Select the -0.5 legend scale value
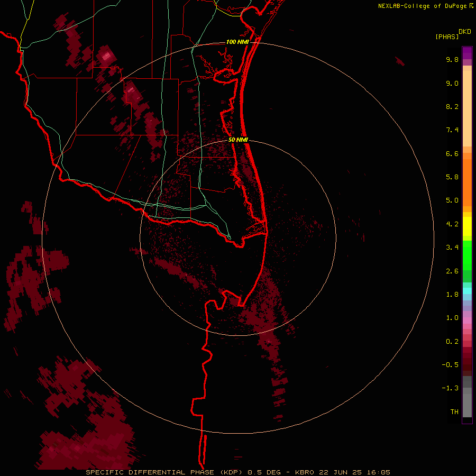The image size is (476, 476). pyautogui.click(x=450, y=365)
